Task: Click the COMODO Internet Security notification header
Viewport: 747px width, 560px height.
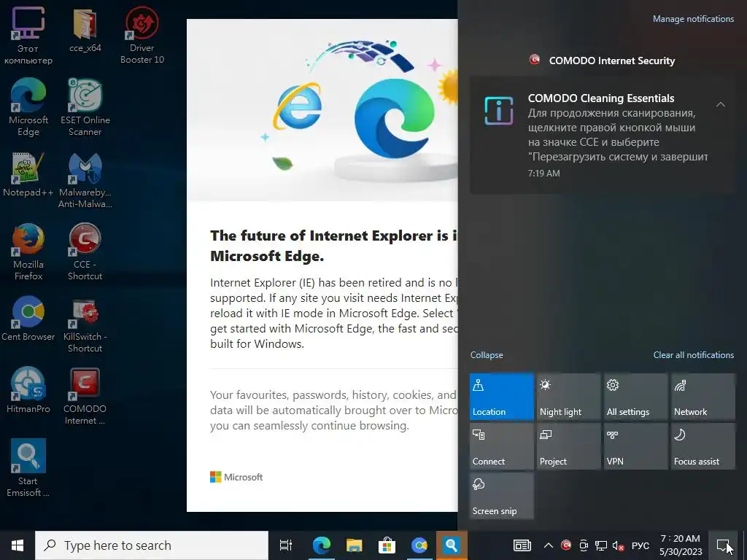Action: (x=603, y=61)
